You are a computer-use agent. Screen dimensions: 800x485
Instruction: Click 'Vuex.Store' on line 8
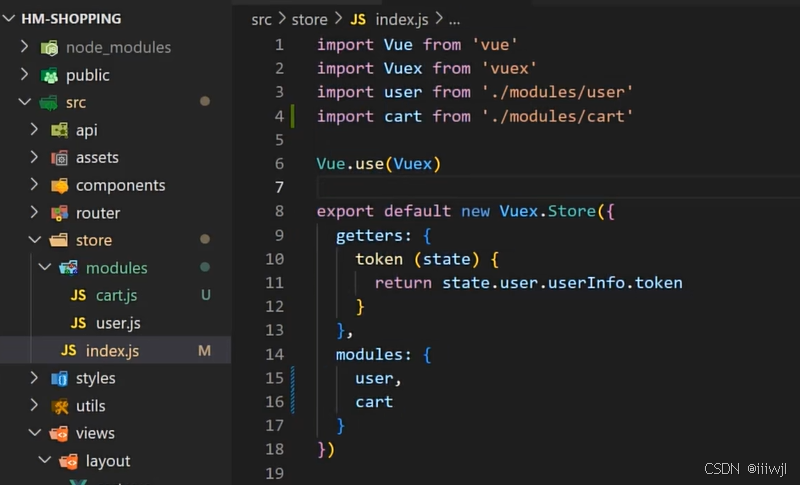[547, 211]
